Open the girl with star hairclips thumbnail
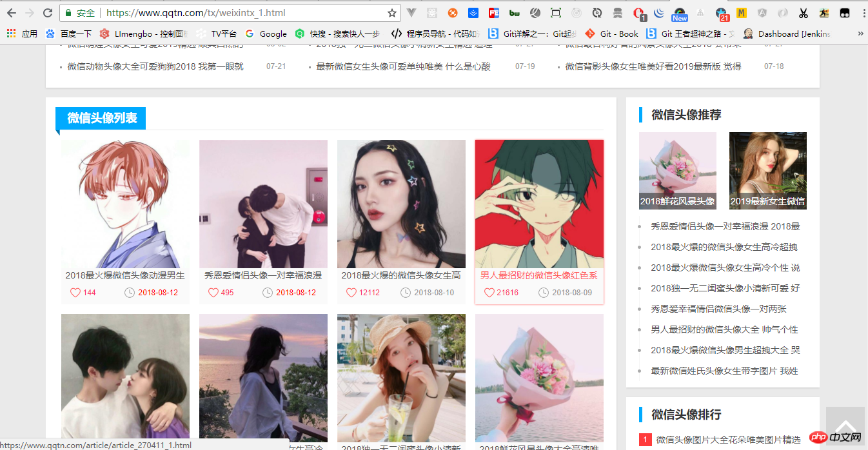Image resolution: width=868 pixels, height=450 pixels. point(401,204)
